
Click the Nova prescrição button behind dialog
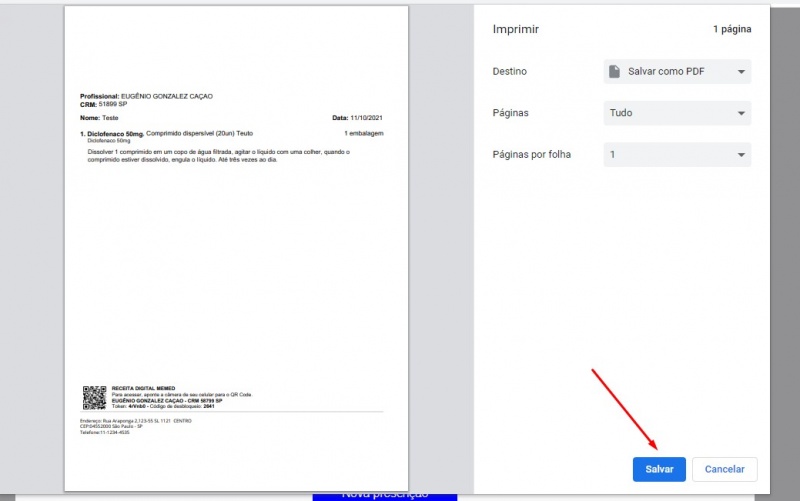pos(385,494)
